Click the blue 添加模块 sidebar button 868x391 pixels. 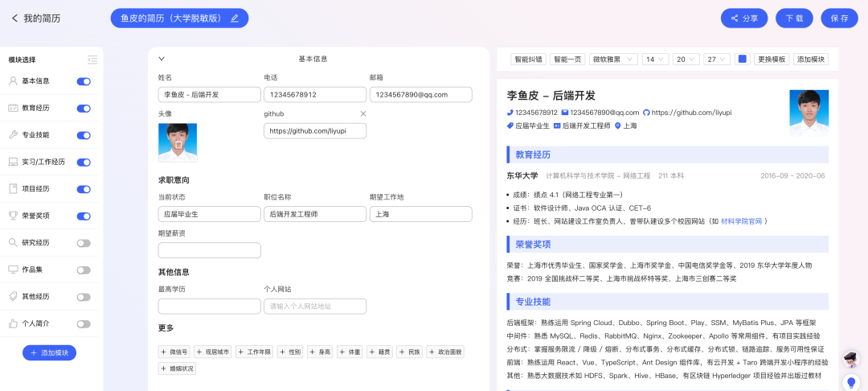coord(49,353)
